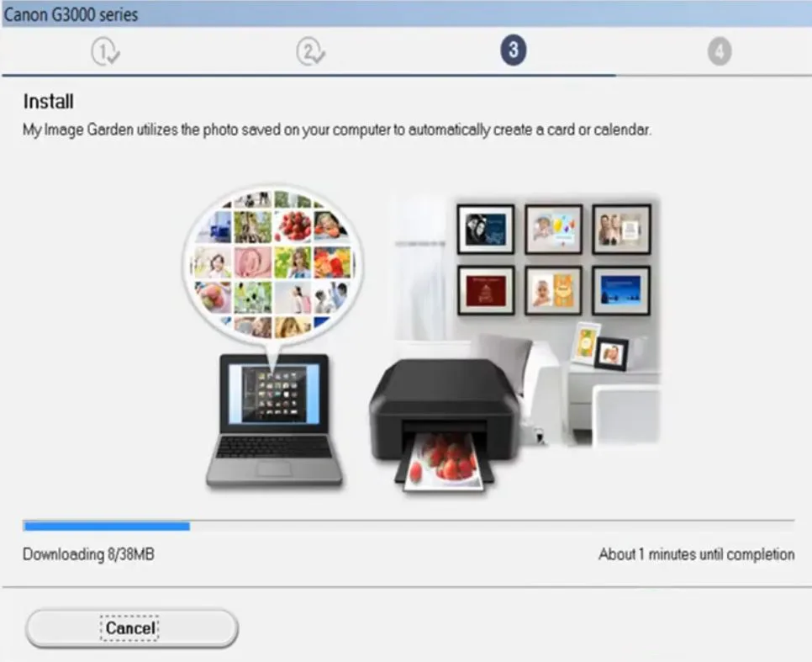Click the framed black-and-white couple photo
Viewport: 812px width, 662px height.
(x=486, y=229)
